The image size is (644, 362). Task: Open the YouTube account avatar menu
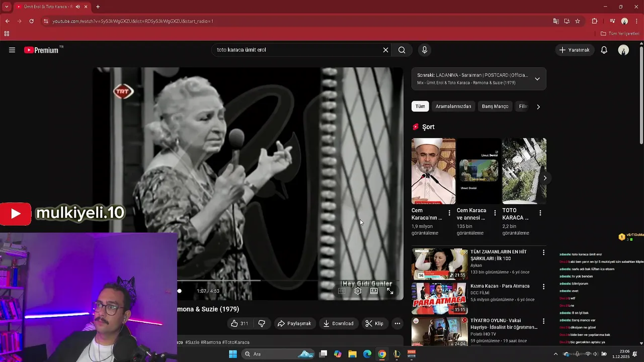[623, 50]
